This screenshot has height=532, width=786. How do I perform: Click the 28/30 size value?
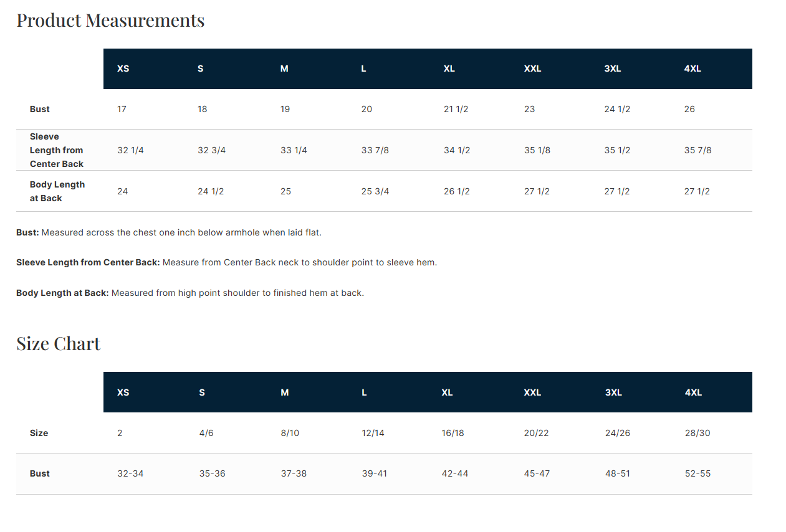click(x=697, y=433)
